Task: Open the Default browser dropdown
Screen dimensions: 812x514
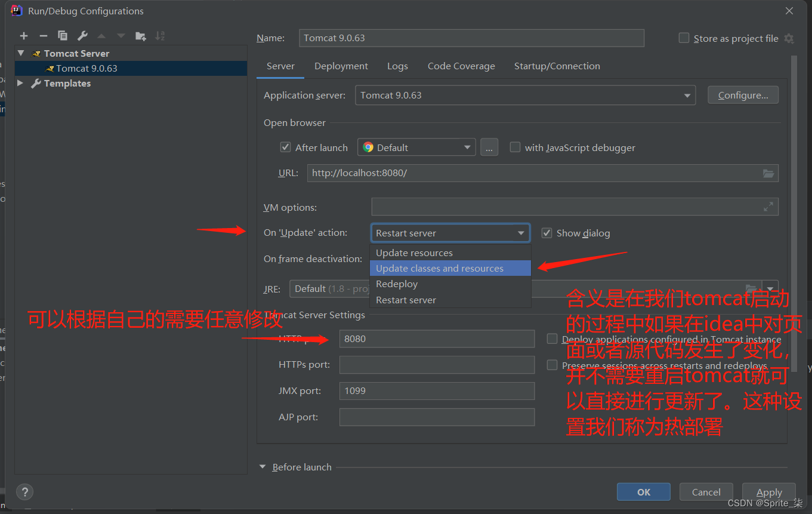Action: tap(416, 147)
